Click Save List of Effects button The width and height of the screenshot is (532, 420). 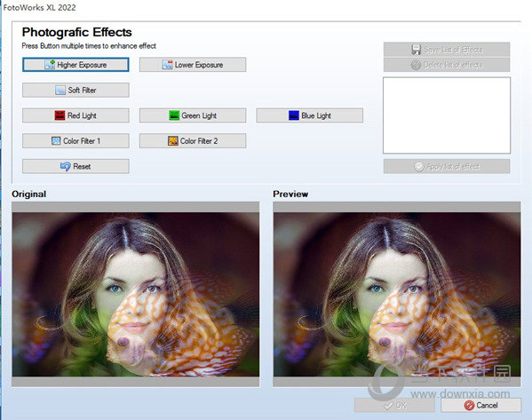[x=447, y=50]
